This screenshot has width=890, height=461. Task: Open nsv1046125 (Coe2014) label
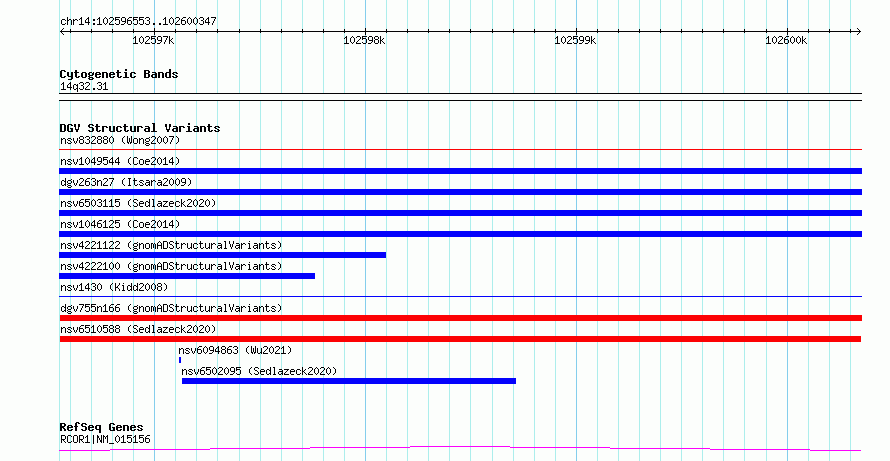click(x=120, y=224)
